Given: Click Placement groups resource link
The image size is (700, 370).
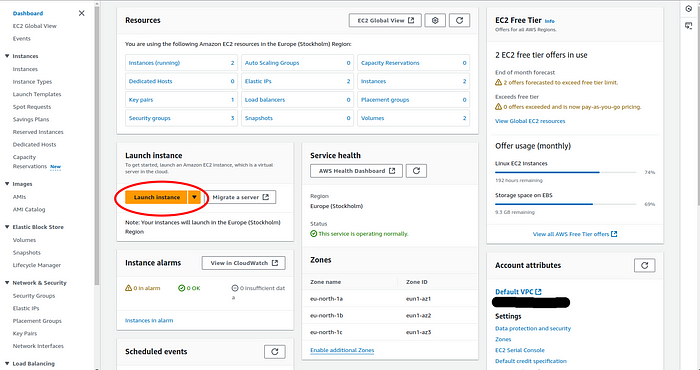Looking at the screenshot, I should point(385,100).
